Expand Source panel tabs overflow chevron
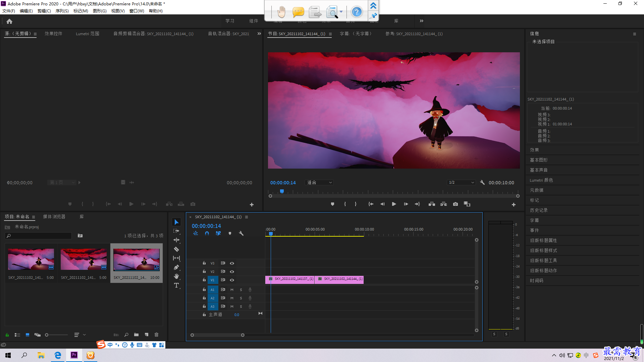 tap(259, 34)
